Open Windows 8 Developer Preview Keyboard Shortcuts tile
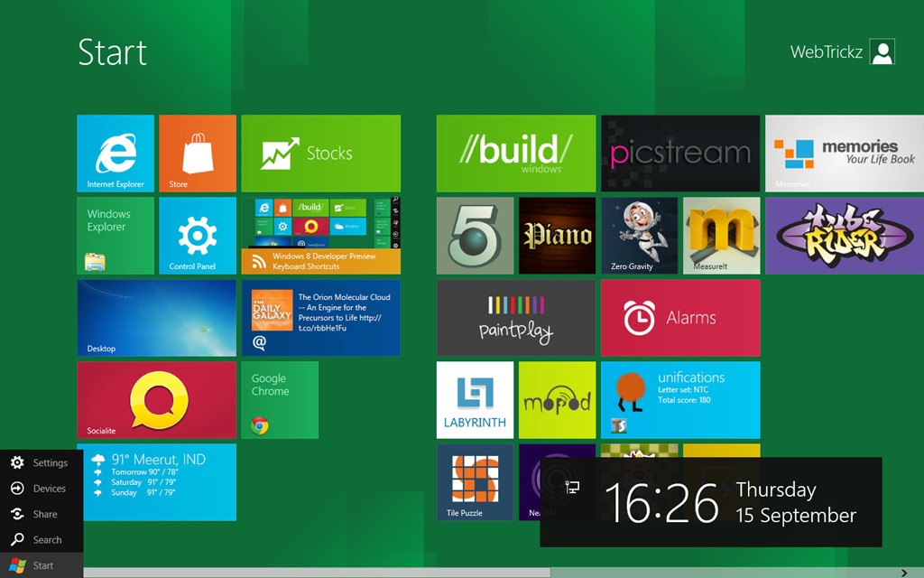The image size is (924, 578). coord(321,236)
